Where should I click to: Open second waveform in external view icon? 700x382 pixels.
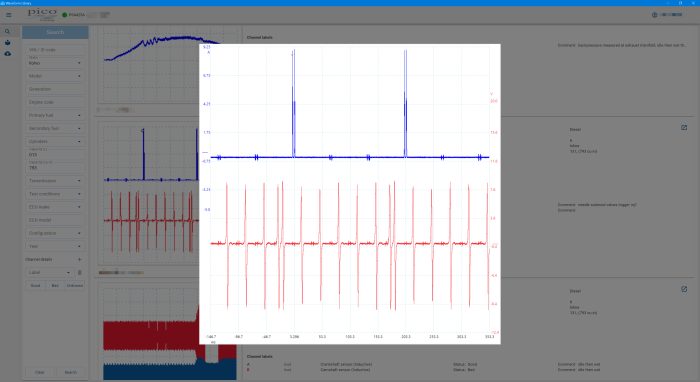click(x=684, y=128)
